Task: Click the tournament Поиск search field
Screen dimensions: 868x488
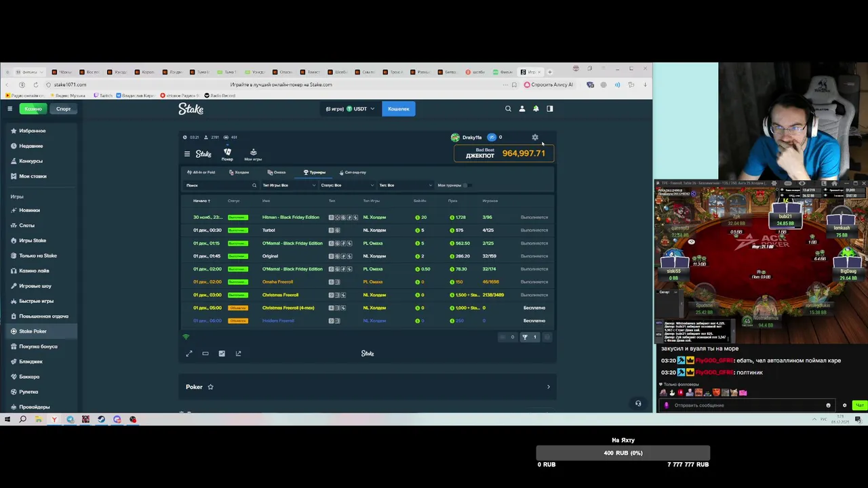Action: point(221,185)
